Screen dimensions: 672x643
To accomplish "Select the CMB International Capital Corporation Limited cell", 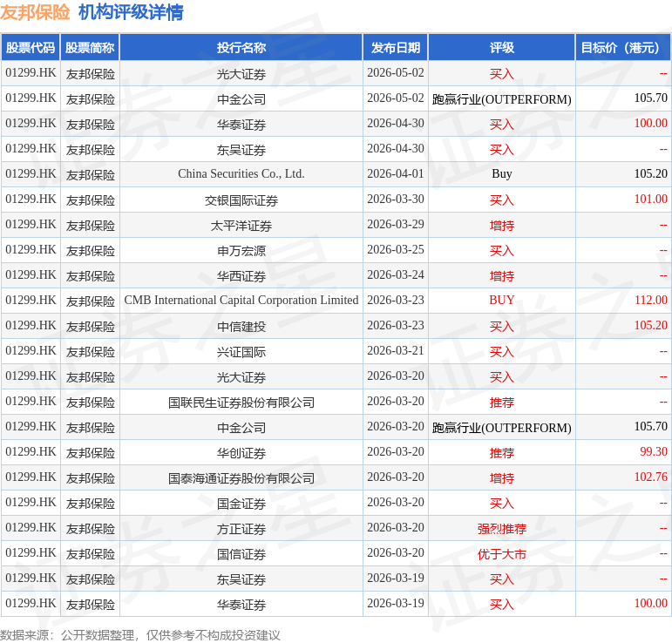I will click(x=241, y=301).
